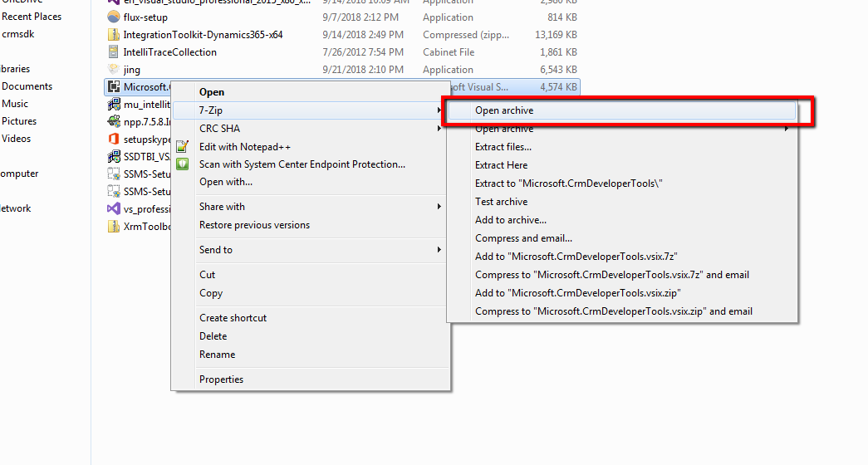The height and width of the screenshot is (465, 868).
Task: Open Properties from the context menu
Action: point(311,379)
